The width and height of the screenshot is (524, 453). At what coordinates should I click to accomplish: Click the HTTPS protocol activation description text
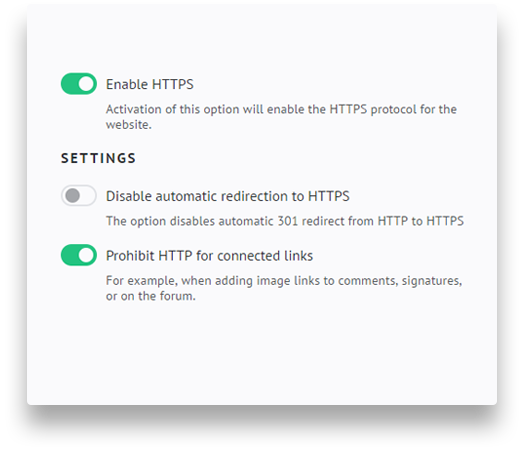[281, 117]
